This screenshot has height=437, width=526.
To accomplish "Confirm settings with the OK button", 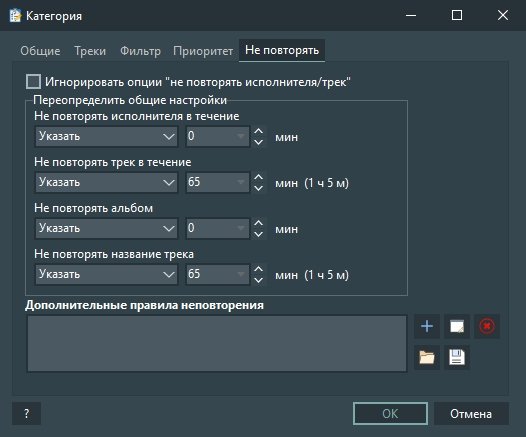I will point(390,414).
